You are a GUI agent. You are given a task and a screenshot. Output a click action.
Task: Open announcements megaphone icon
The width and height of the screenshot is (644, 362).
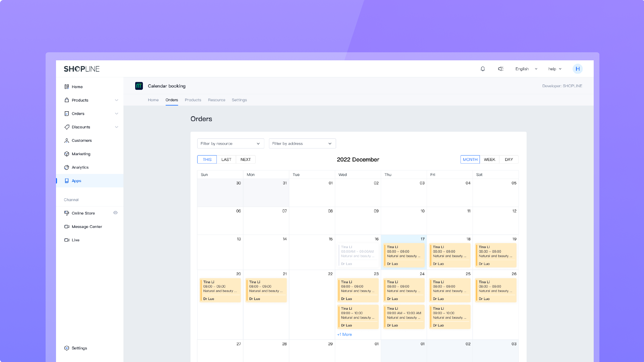click(x=500, y=69)
